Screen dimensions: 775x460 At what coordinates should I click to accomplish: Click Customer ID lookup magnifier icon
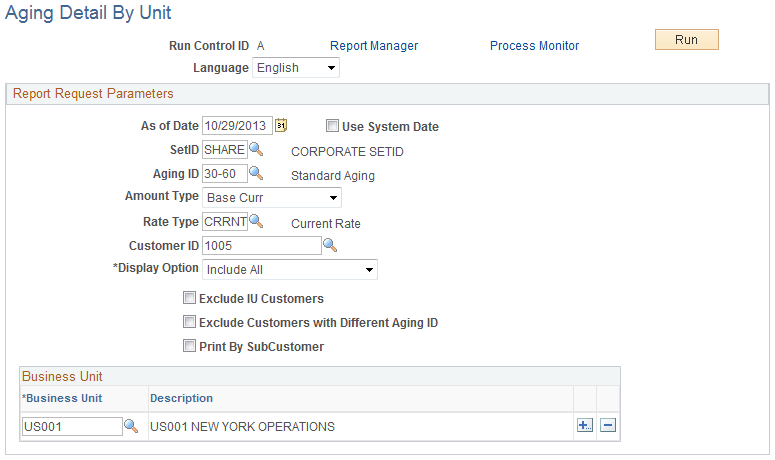[330, 245]
